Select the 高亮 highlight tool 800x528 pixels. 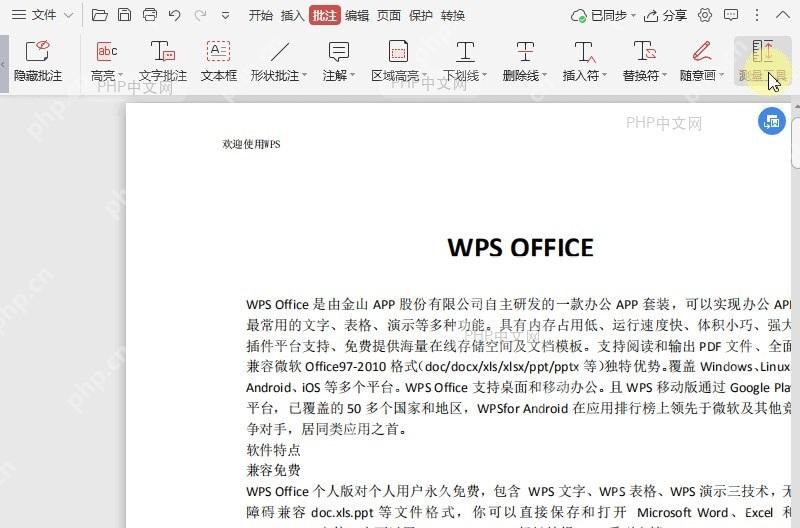coord(104,61)
